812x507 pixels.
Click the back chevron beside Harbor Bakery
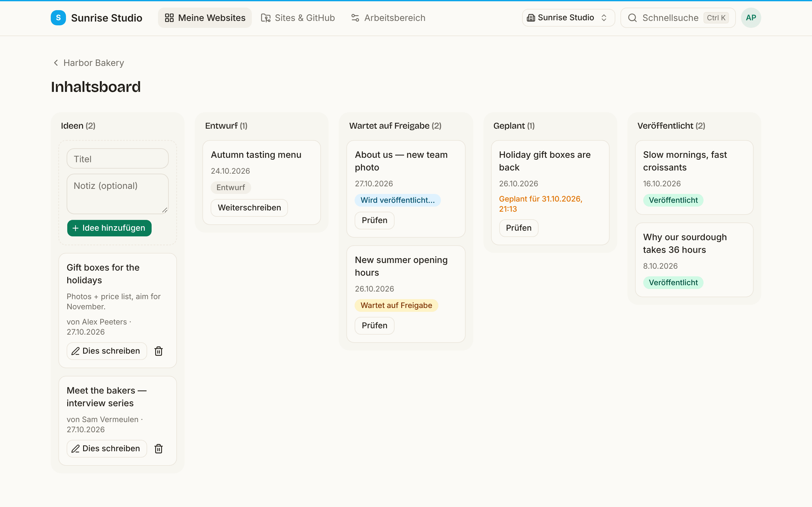[x=56, y=63]
